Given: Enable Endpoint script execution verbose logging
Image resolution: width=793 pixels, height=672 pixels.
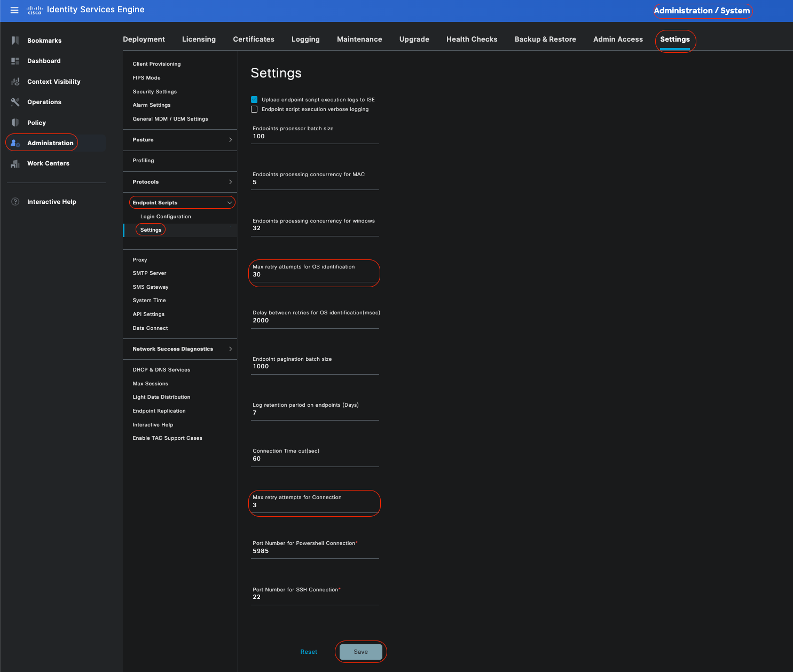Looking at the screenshot, I should pyautogui.click(x=254, y=109).
